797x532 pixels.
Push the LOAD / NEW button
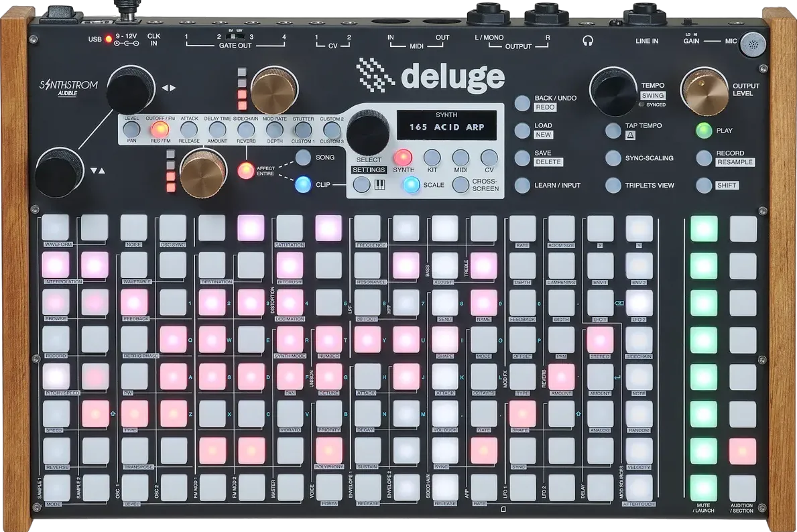coord(522,130)
